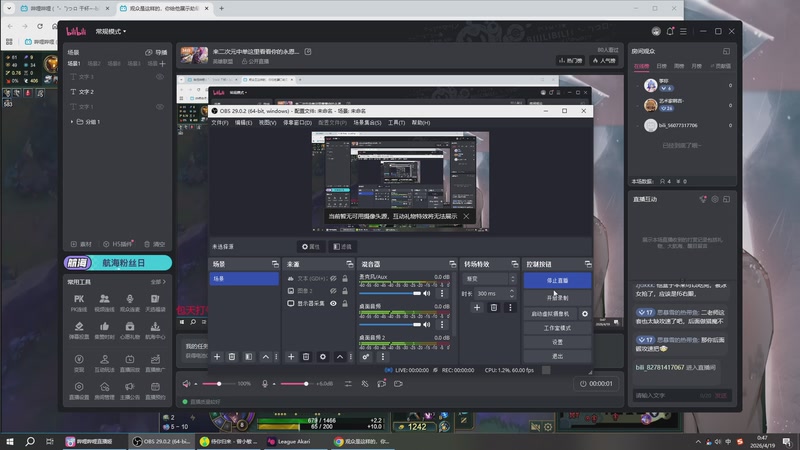800x450 pixels.
Task: Click the 航海中心 download-tray icon
Action: pyautogui.click(x=155, y=327)
